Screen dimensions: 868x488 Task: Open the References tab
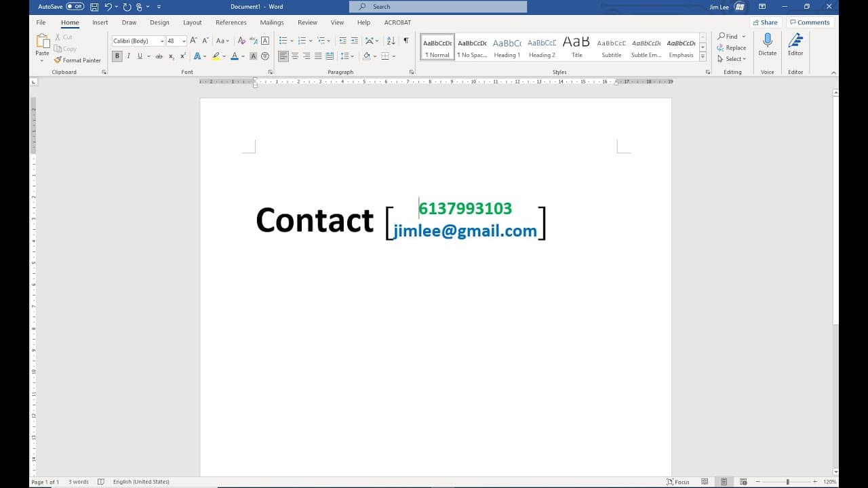pyautogui.click(x=231, y=22)
